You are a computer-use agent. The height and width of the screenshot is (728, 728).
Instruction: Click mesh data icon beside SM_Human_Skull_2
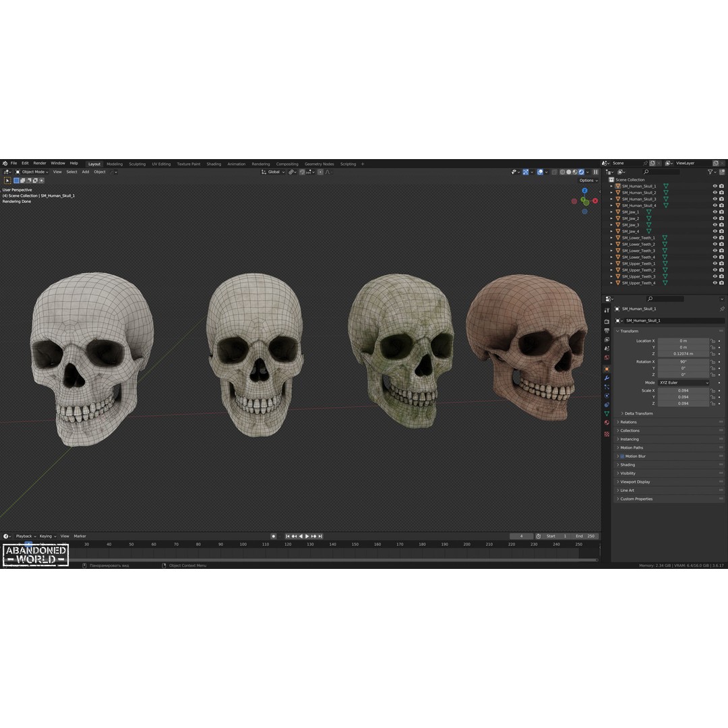[x=666, y=192]
